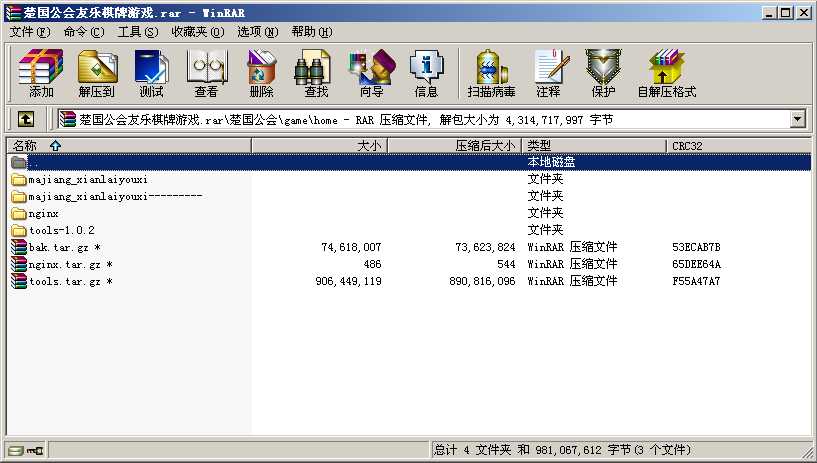Click the 保护 (Protect) shield icon
The image size is (817, 463).
pyautogui.click(x=603, y=73)
